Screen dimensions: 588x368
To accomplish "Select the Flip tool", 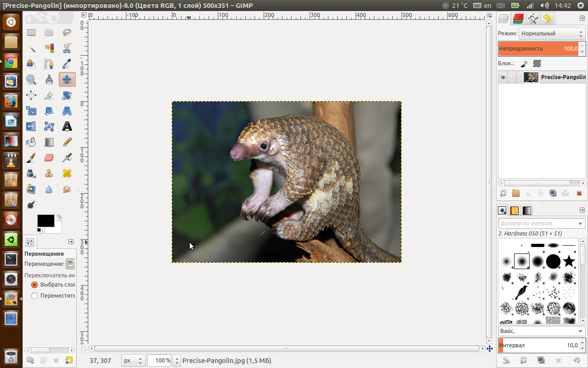I will (x=31, y=126).
